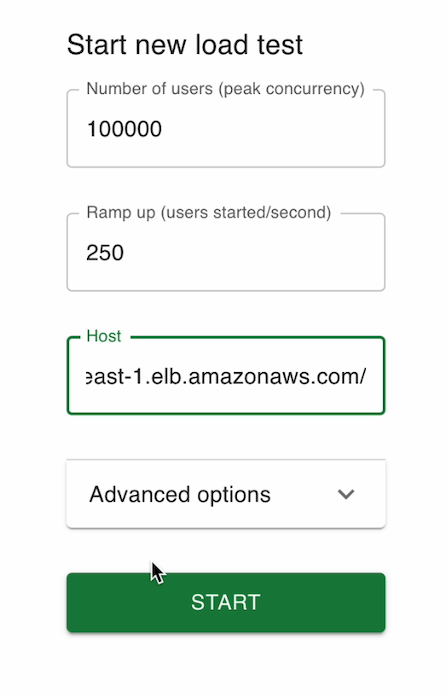Click the Ramp up (users started/second) label
This screenshot has height=696, width=448.
coord(209,212)
